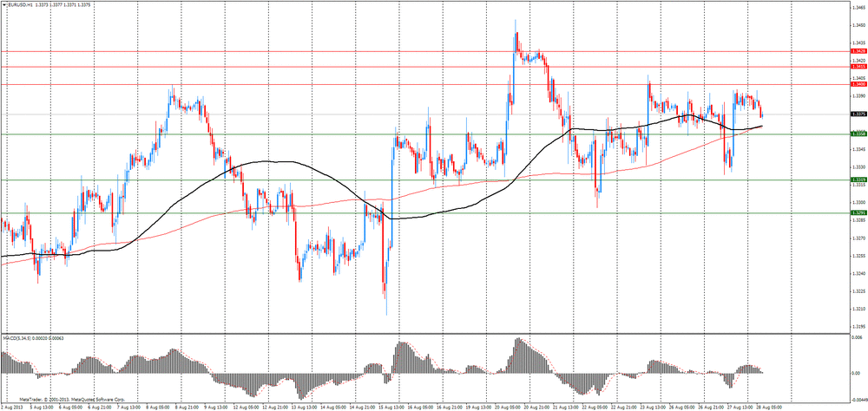Select the red 1.3415 resistance price label
Image resolution: width=868 pixels, height=411 pixels.
[858, 67]
